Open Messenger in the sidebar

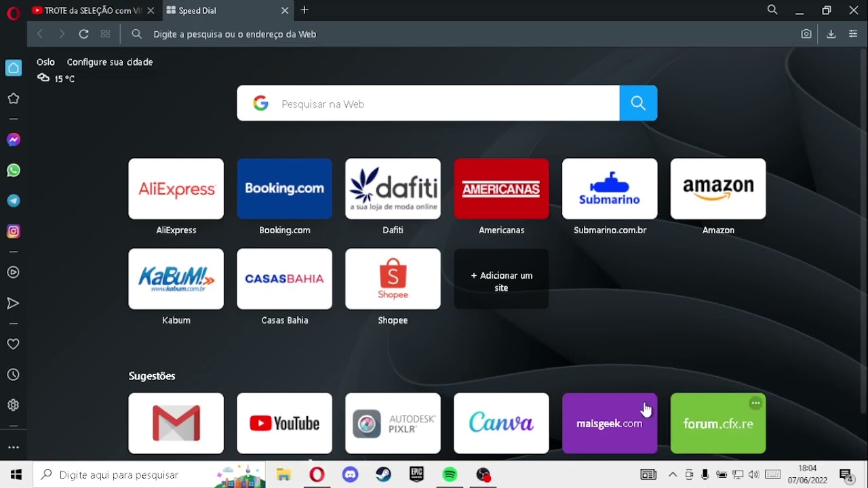13,140
